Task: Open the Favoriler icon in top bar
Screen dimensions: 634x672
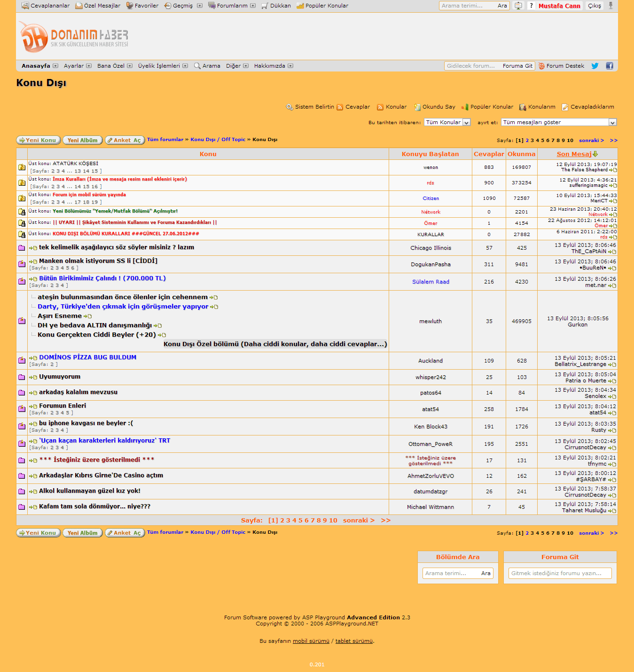Action: tap(130, 6)
